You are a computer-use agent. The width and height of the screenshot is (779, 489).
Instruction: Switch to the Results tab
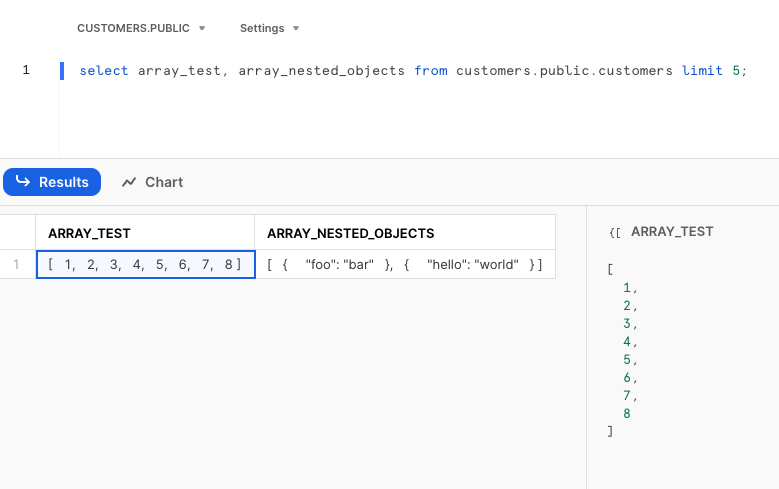(52, 182)
